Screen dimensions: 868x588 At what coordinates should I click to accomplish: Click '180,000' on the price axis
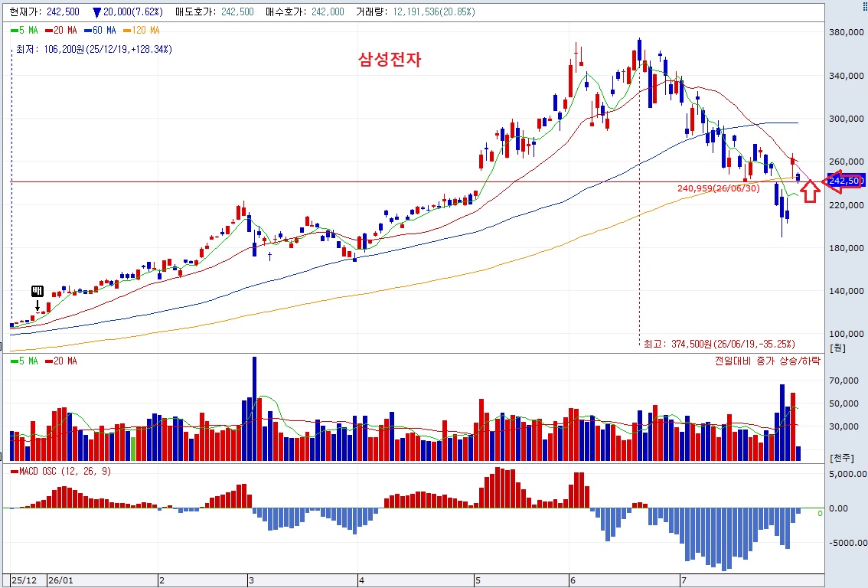tap(847, 248)
